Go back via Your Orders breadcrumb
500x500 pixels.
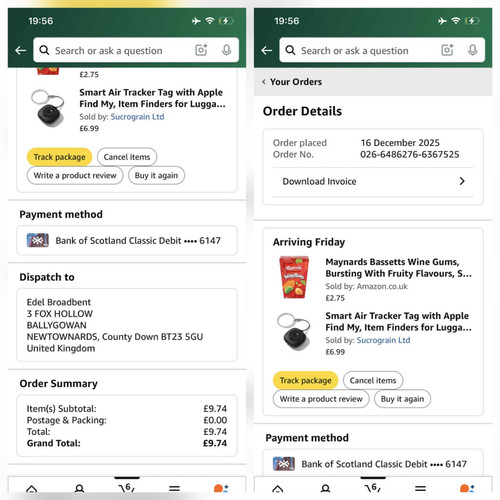coord(292,82)
